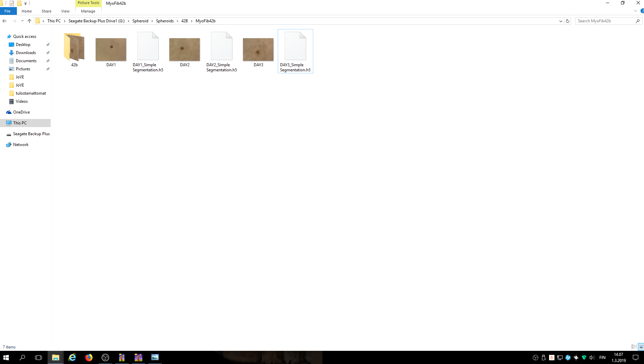Navigate to Spheroids breadcrumb folder
The height and width of the screenshot is (364, 644).
coord(165,21)
